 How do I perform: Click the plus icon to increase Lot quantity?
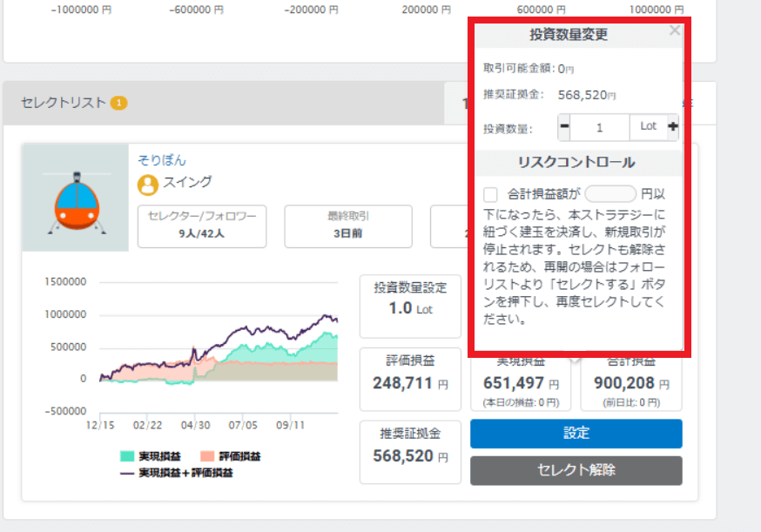point(674,127)
